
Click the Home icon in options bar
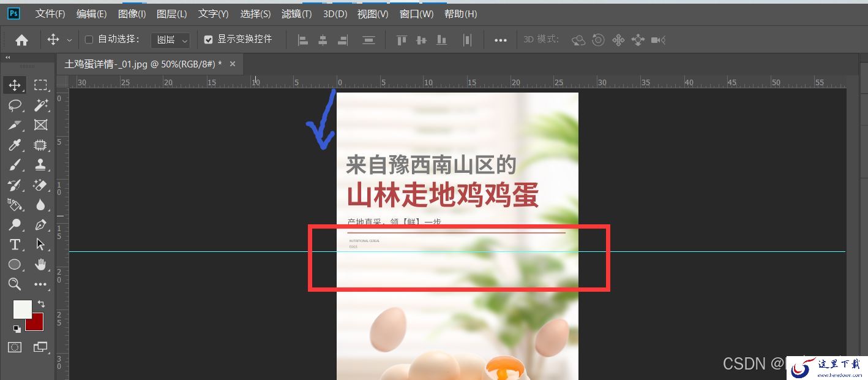(21, 40)
